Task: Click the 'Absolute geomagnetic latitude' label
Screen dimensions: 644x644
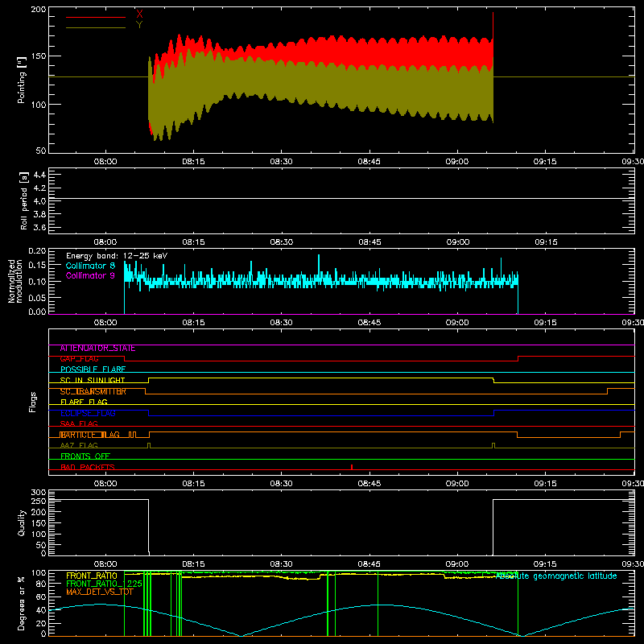Action: [x=556, y=576]
